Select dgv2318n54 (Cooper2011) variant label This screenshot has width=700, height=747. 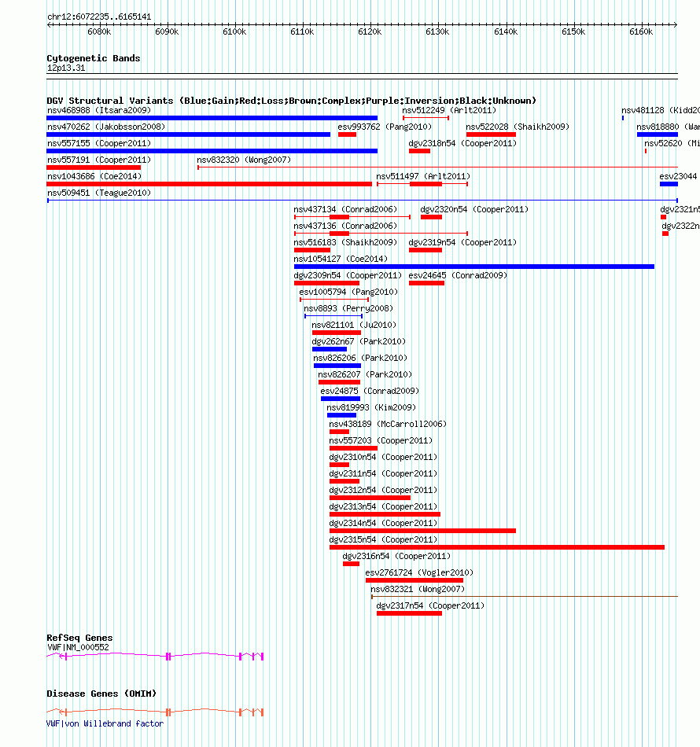pyautogui.click(x=462, y=143)
